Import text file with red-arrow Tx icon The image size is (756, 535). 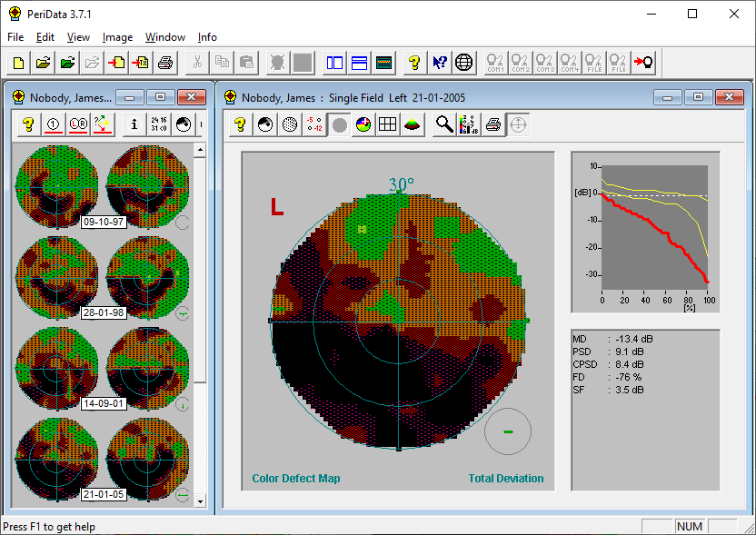click(x=141, y=63)
